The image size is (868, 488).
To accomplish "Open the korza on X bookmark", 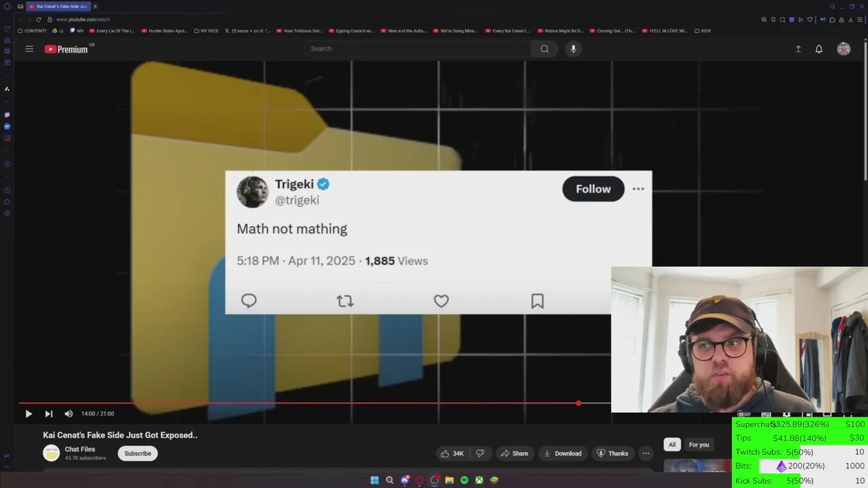I will click(x=248, y=30).
